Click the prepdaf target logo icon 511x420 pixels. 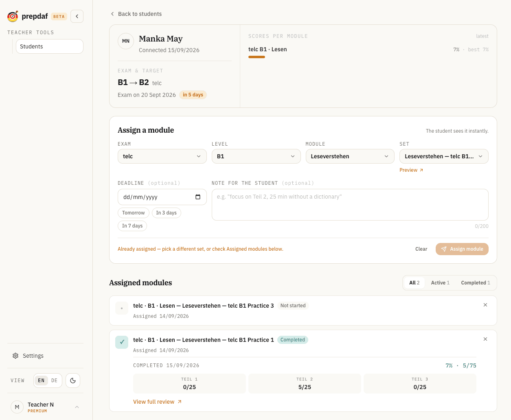[x=13, y=16]
